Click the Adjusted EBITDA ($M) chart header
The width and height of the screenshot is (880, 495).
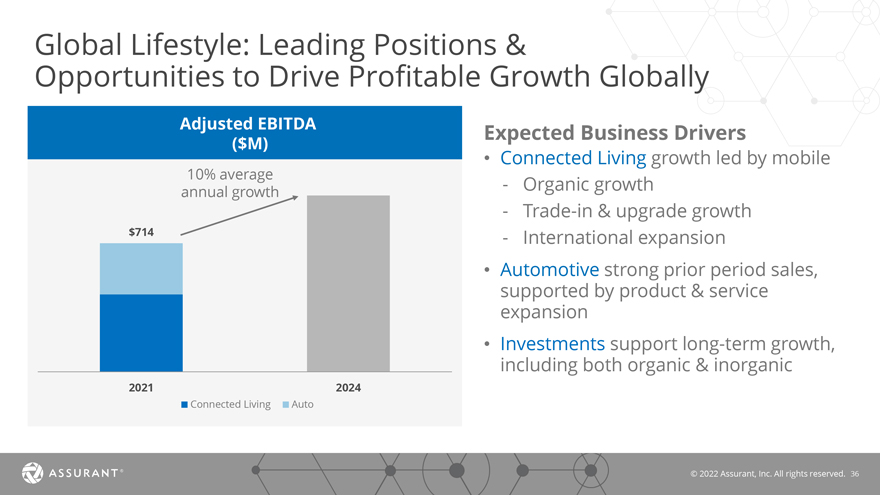(245, 133)
